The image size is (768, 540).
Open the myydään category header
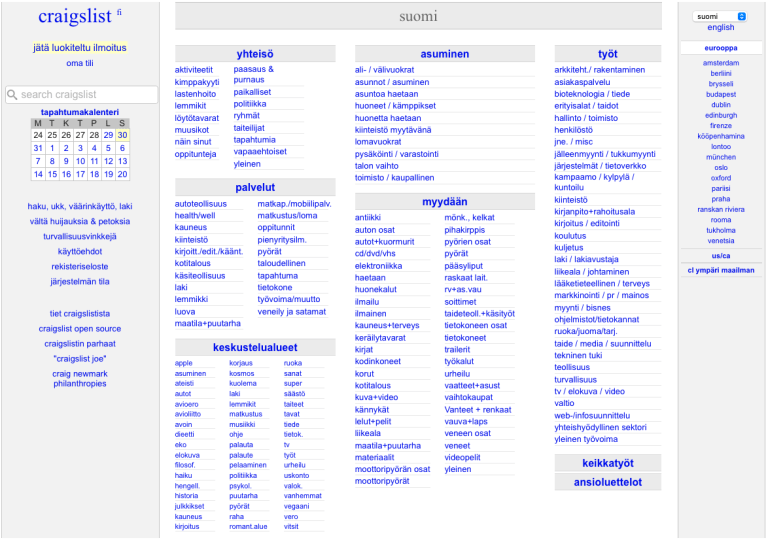click(445, 201)
